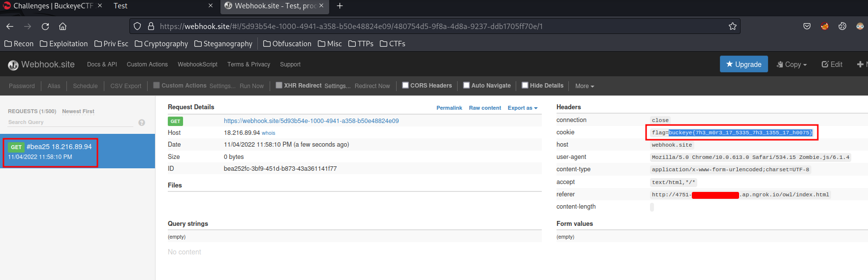Open the Obfuscation bookmarks folder
The height and width of the screenshot is (280, 868).
pos(287,44)
